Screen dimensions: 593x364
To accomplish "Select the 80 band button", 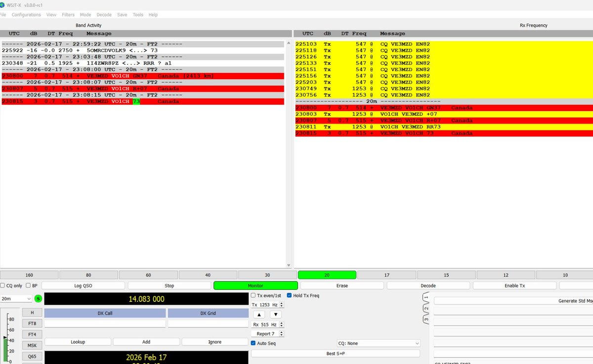I will (88, 275).
